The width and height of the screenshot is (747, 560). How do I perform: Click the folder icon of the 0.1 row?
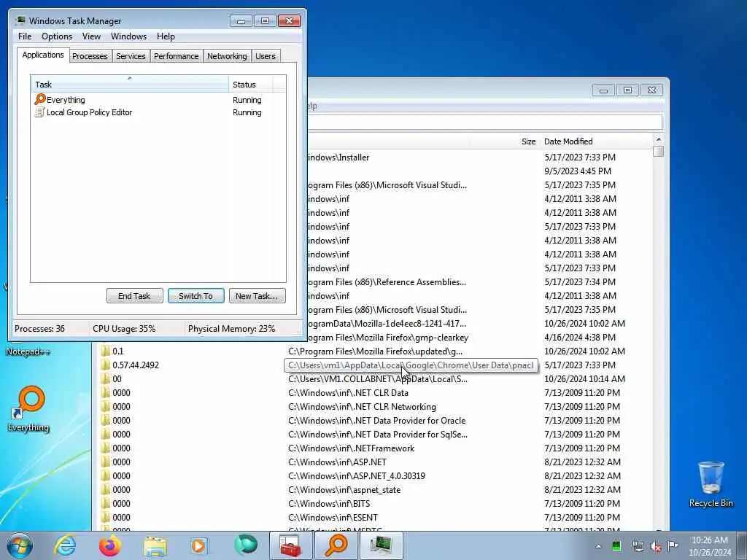coord(105,351)
